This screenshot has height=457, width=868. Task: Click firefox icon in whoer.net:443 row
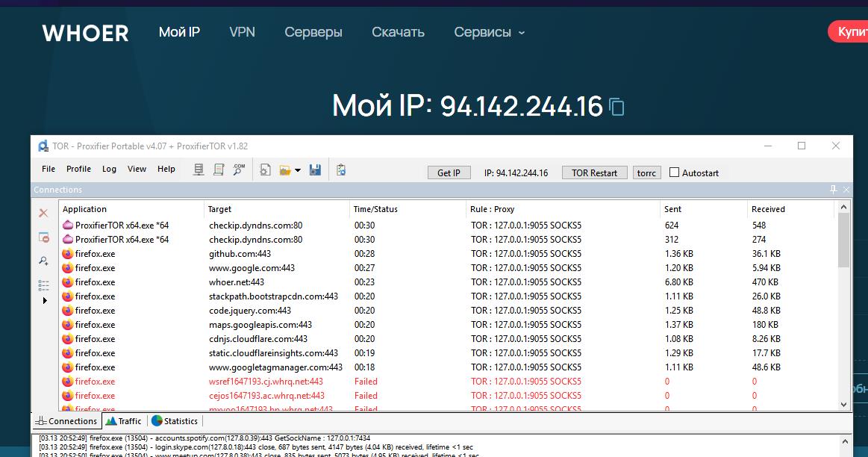click(67, 282)
